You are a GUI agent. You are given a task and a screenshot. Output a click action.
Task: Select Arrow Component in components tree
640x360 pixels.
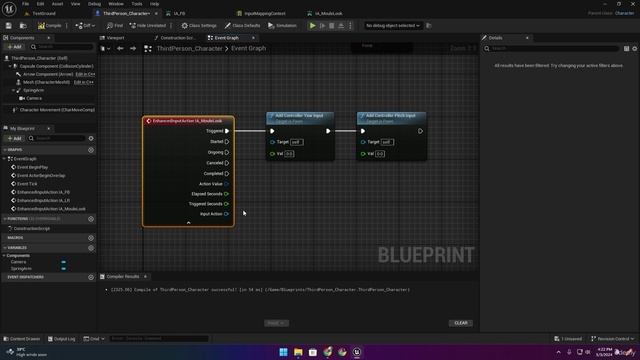(48, 74)
